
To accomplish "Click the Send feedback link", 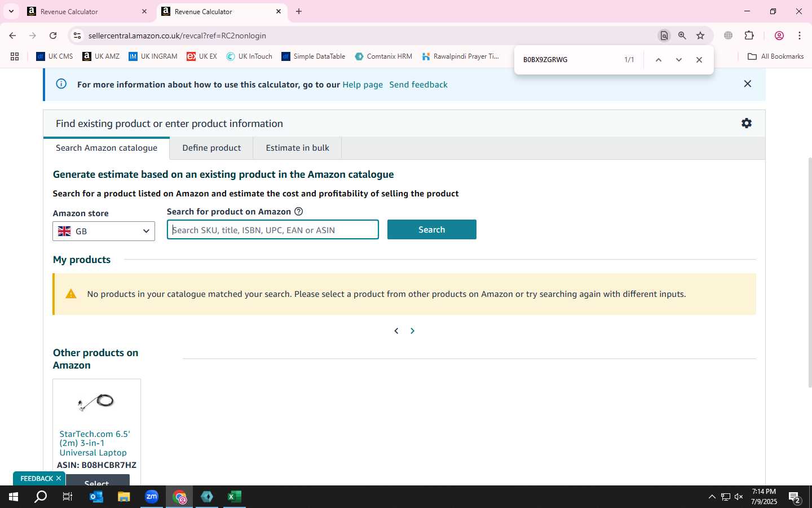I will [x=418, y=85].
